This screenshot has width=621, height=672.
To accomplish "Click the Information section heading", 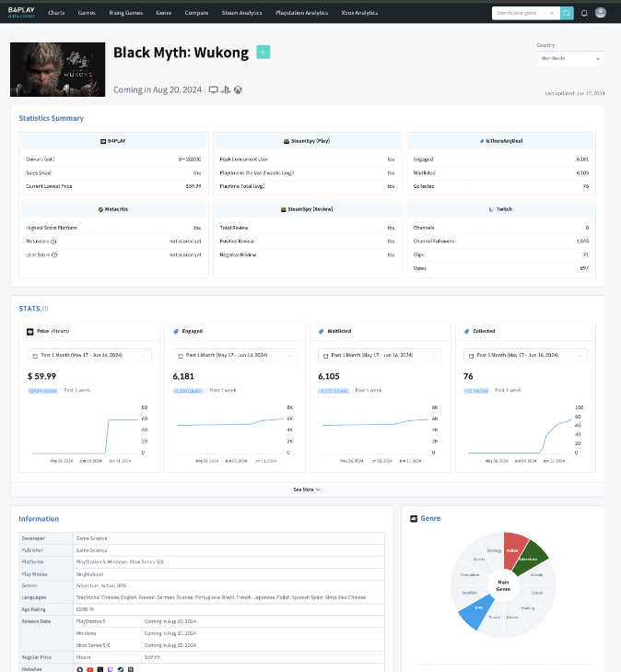I will click(x=39, y=519).
